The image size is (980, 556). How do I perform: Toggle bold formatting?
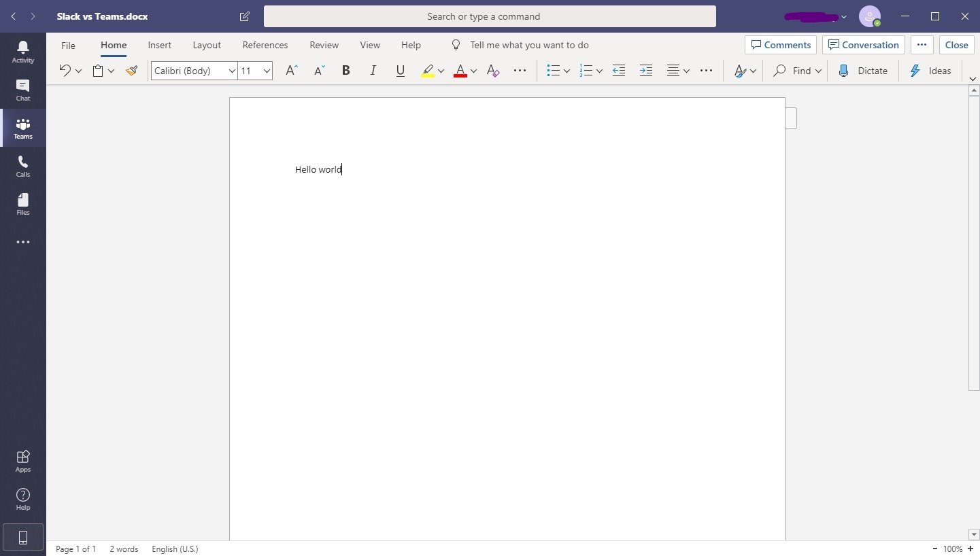pyautogui.click(x=345, y=70)
